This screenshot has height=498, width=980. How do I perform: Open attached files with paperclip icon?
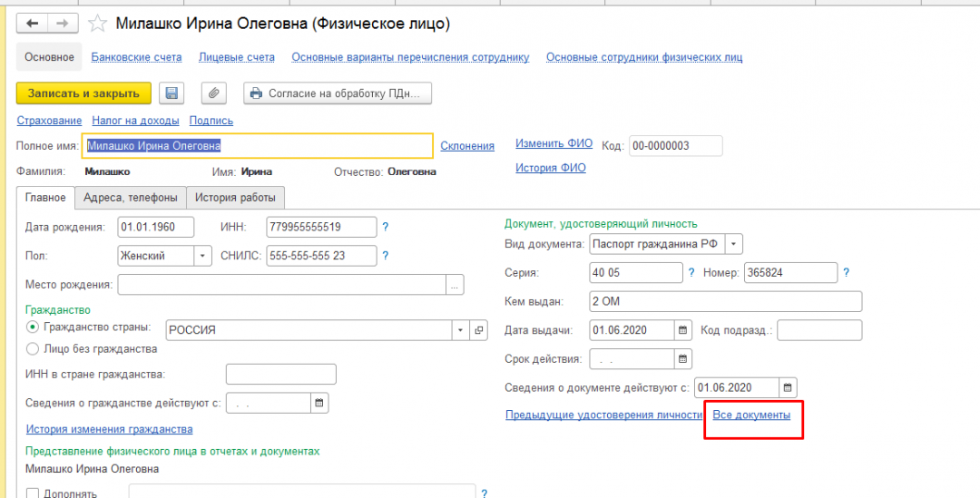tap(213, 93)
